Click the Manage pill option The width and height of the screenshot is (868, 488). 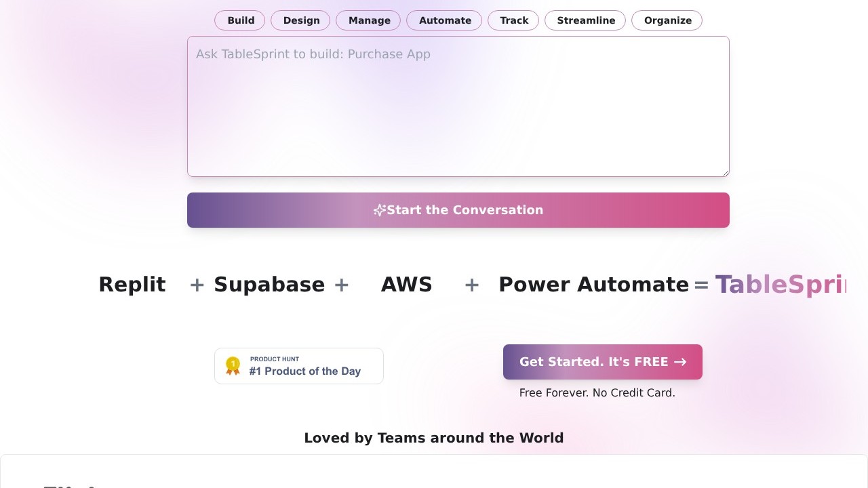click(x=369, y=20)
